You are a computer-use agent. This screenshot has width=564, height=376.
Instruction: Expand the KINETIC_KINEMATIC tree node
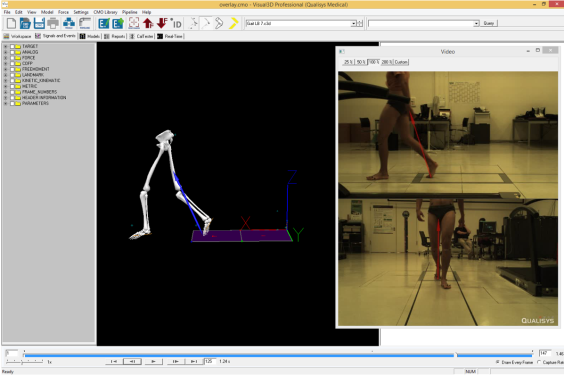point(5,81)
